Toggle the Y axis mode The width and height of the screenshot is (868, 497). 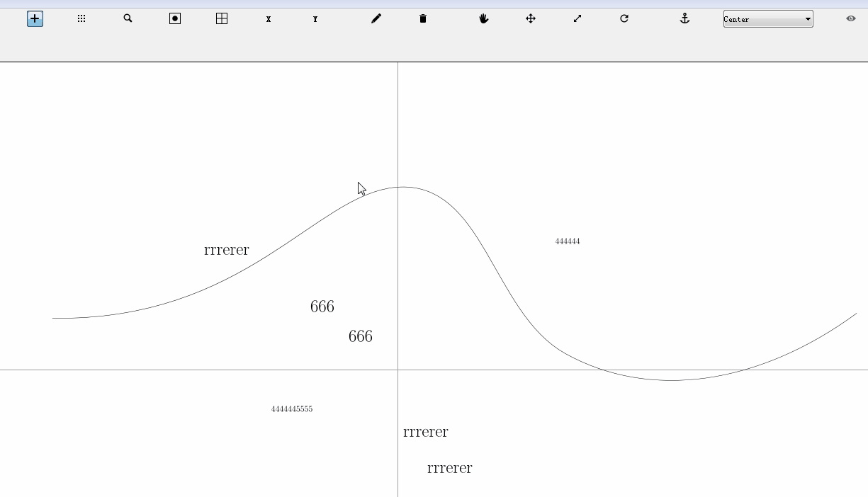point(315,19)
